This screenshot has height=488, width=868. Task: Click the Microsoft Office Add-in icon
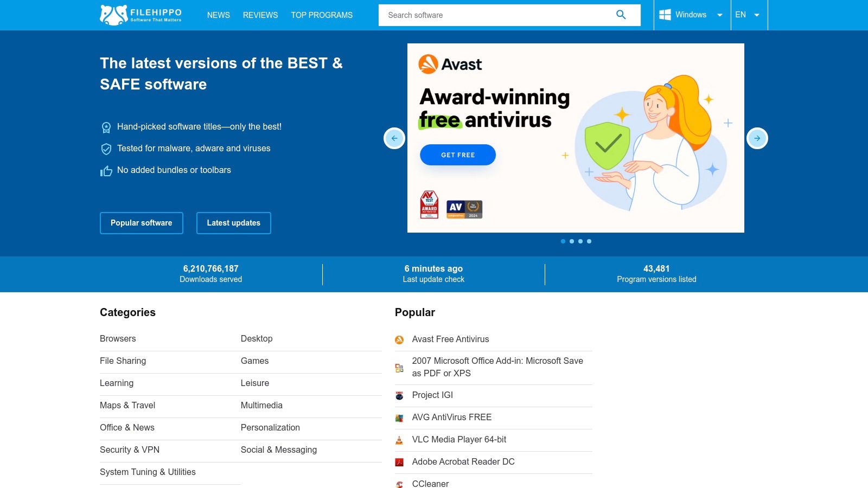click(x=399, y=368)
